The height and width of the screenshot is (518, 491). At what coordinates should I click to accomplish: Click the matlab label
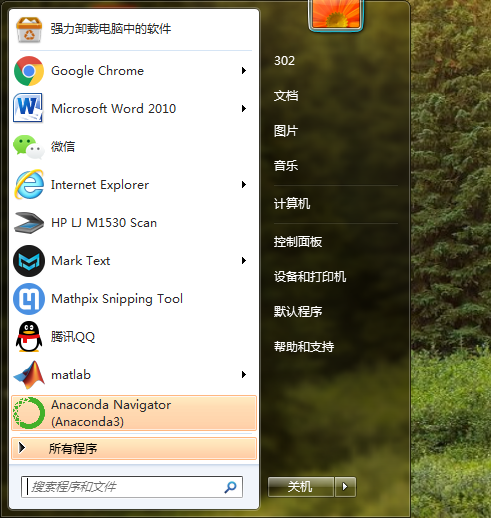(71, 375)
